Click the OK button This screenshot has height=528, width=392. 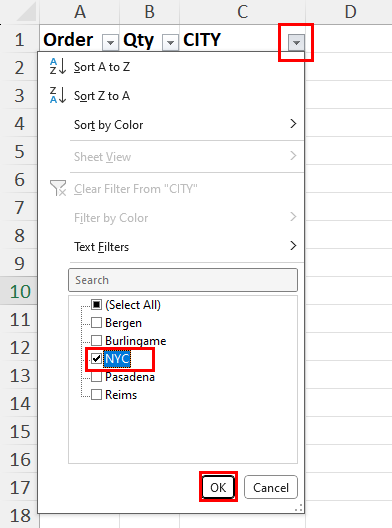(218, 487)
